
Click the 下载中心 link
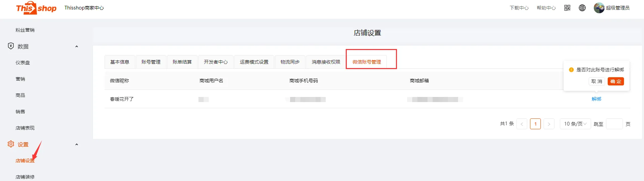click(519, 8)
